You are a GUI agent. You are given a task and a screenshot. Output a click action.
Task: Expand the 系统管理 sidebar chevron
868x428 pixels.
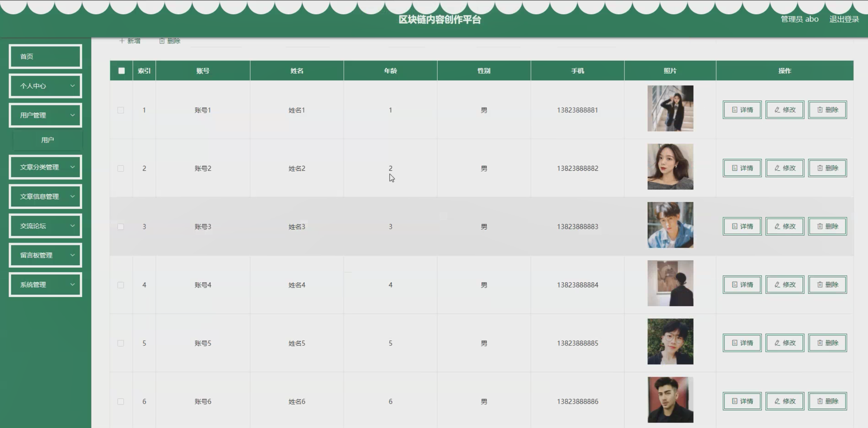pos(72,285)
